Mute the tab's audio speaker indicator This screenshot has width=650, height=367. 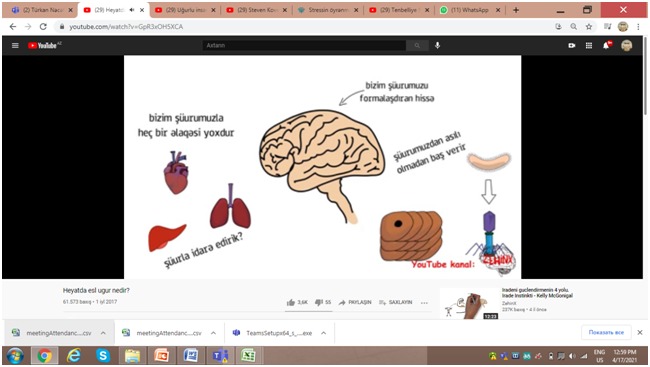tap(132, 10)
